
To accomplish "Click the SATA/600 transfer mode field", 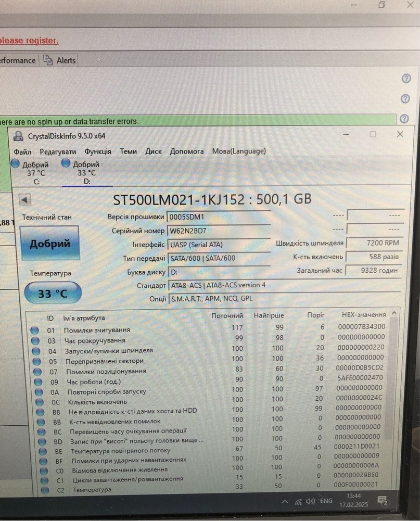I will [x=219, y=258].
